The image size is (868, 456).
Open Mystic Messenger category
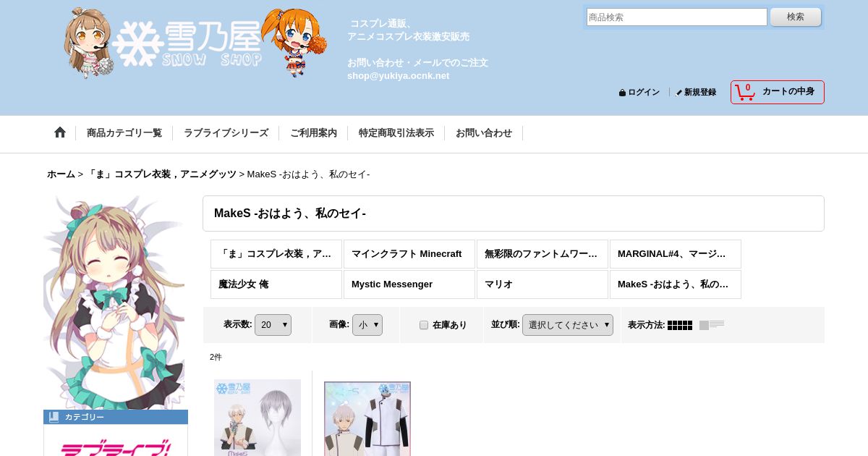coord(409,284)
